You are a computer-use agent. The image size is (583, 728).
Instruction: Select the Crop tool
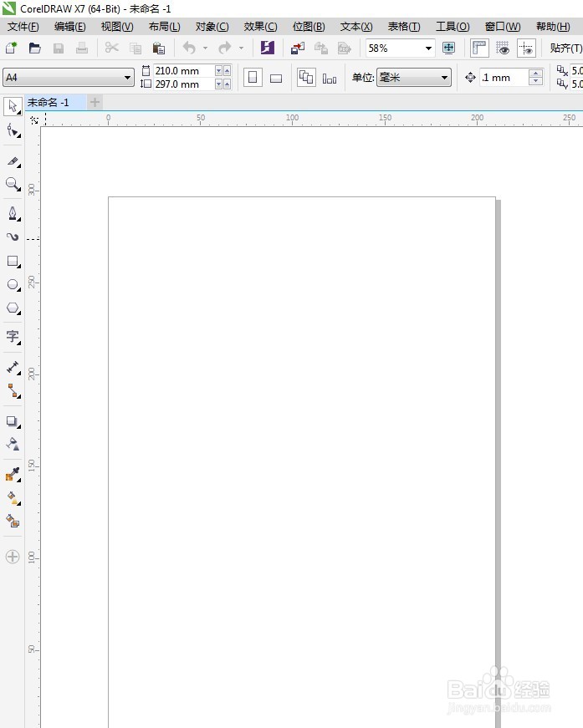13,161
